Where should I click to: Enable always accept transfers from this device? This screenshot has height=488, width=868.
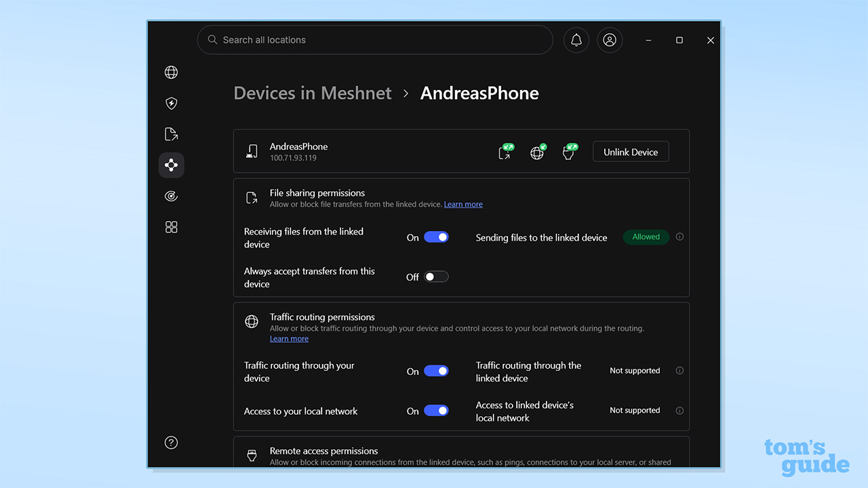coord(436,276)
